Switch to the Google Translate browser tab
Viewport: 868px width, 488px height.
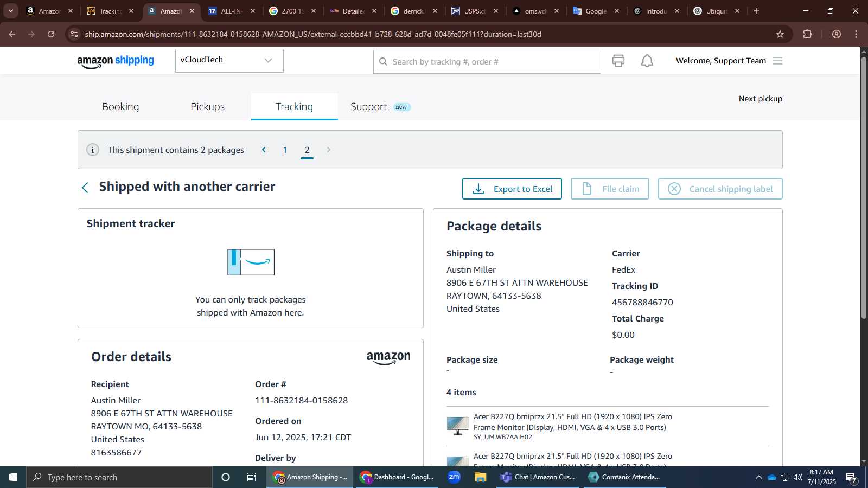(x=596, y=11)
